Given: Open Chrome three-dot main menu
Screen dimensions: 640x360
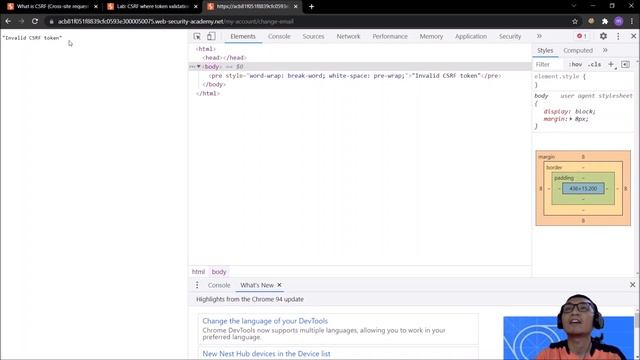Looking at the screenshot, I should [632, 21].
